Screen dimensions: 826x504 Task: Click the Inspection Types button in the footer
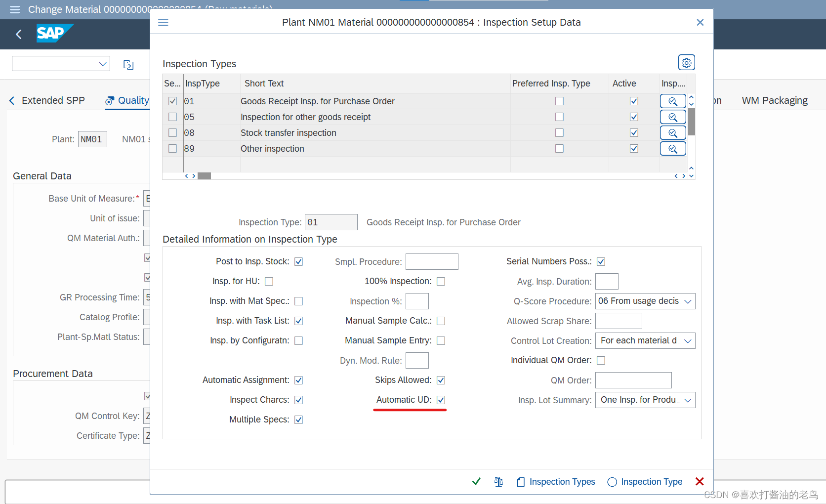tap(555, 481)
